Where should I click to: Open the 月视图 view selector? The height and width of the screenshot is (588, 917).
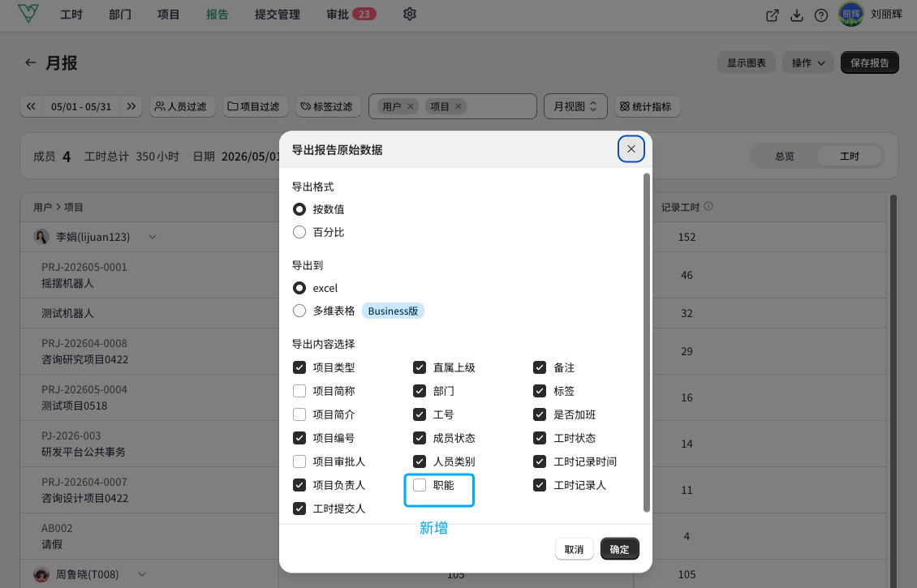point(575,106)
